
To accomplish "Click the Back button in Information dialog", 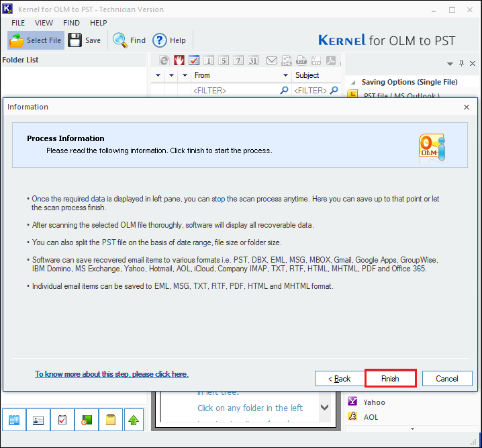I will pos(340,379).
